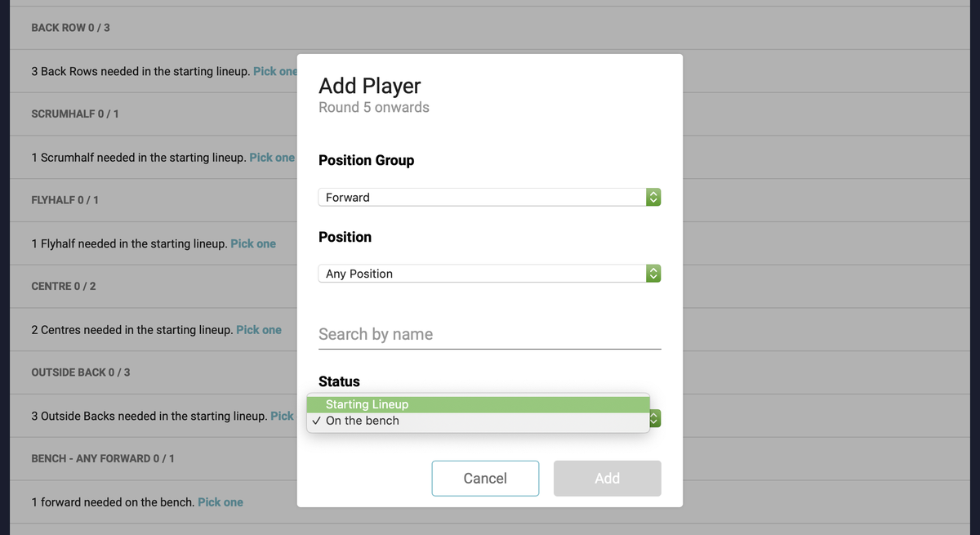980x535 pixels.
Task: Click Round 5 onwards subtitle
Action: pyautogui.click(x=374, y=107)
